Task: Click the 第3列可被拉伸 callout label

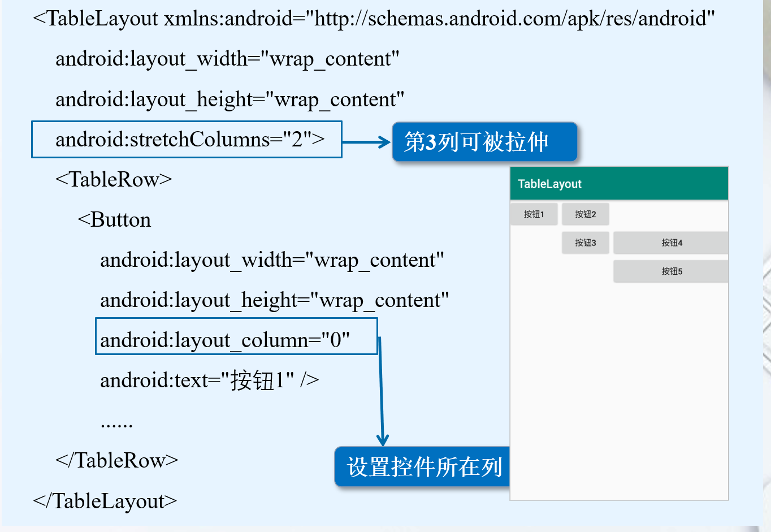Action: click(485, 142)
